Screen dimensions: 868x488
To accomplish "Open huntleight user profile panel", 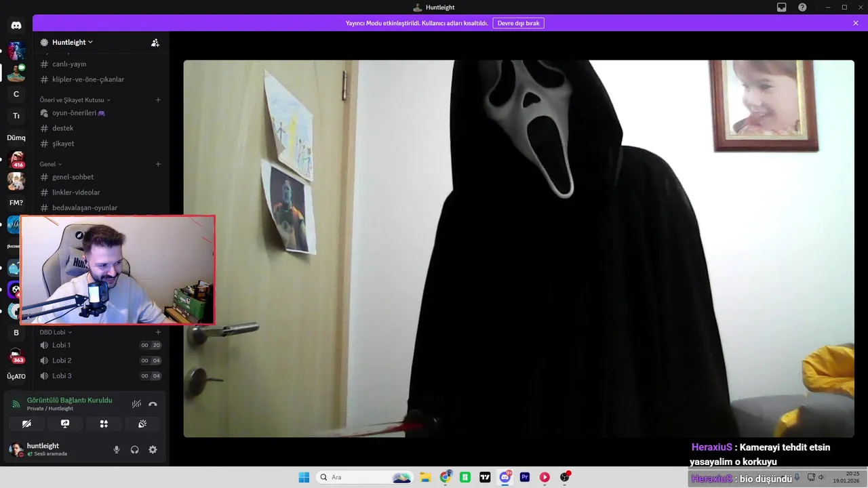I will 47,449.
